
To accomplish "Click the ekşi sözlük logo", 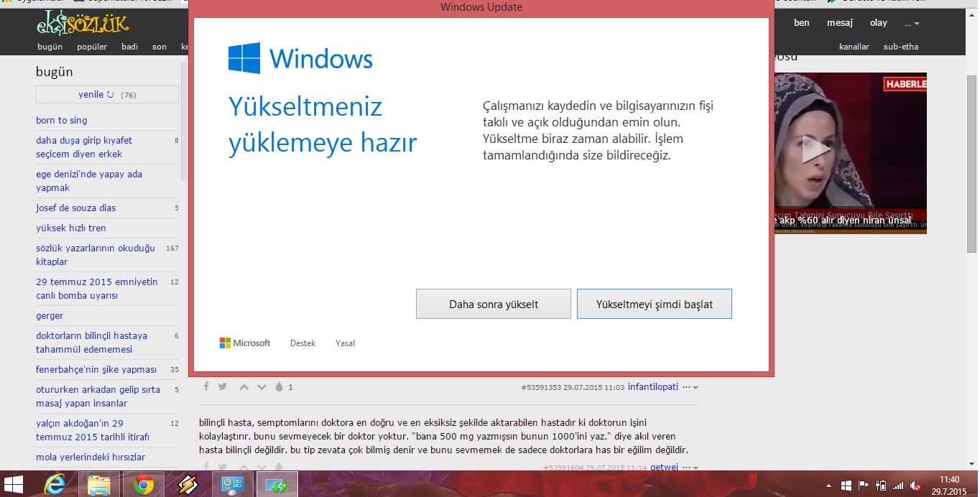I will [83, 24].
